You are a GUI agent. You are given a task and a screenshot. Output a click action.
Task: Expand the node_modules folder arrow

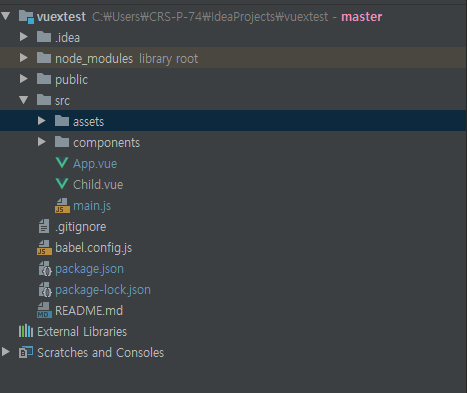click(23, 58)
